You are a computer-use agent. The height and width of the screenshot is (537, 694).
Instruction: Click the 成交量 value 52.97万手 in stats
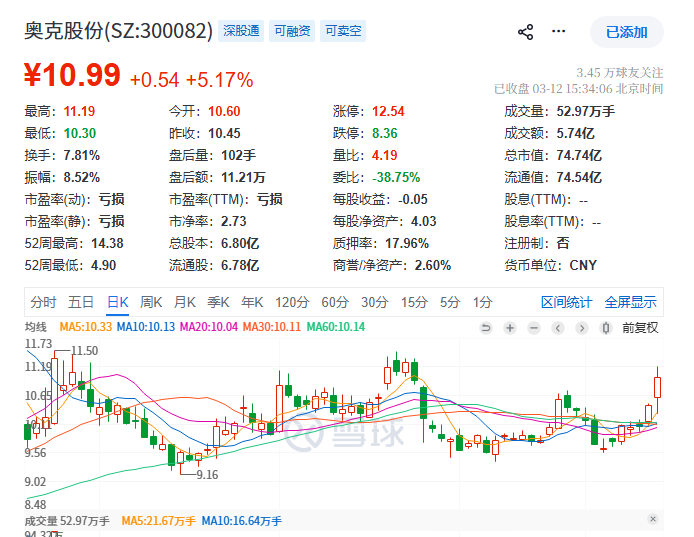[x=586, y=111]
